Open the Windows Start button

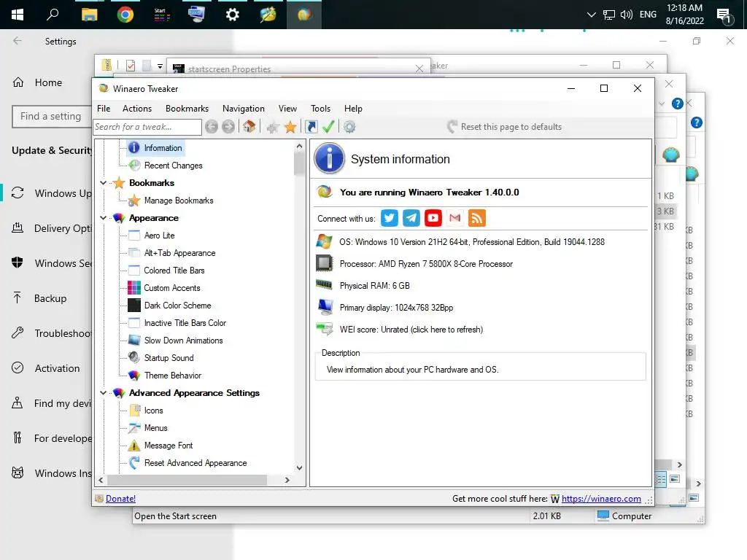(18, 15)
